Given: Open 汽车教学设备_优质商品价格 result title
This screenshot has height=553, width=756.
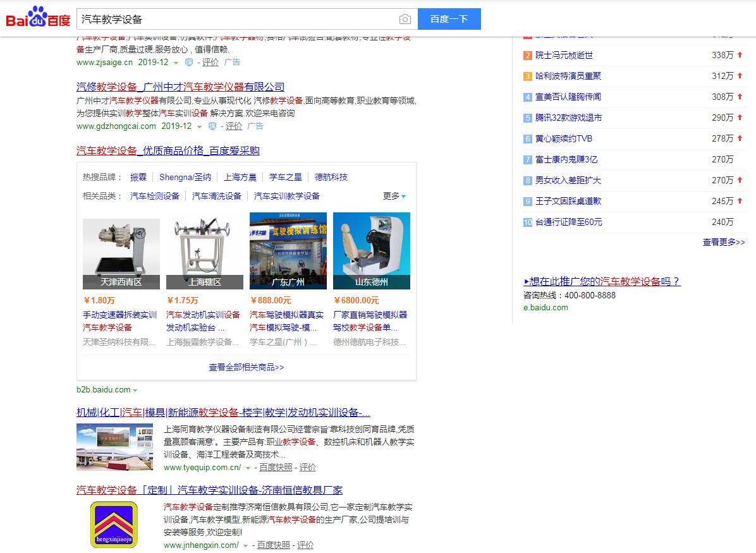Looking at the screenshot, I should [x=168, y=150].
